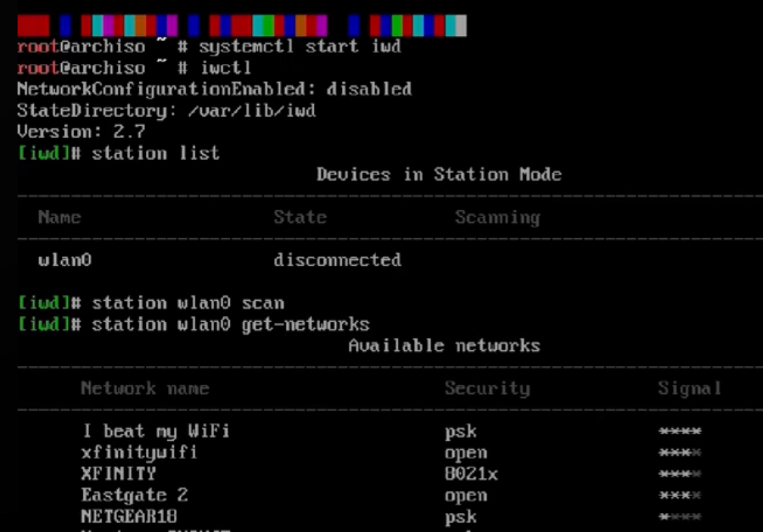Click the "disconnected" state value
This screenshot has width=763, height=532.
(338, 260)
